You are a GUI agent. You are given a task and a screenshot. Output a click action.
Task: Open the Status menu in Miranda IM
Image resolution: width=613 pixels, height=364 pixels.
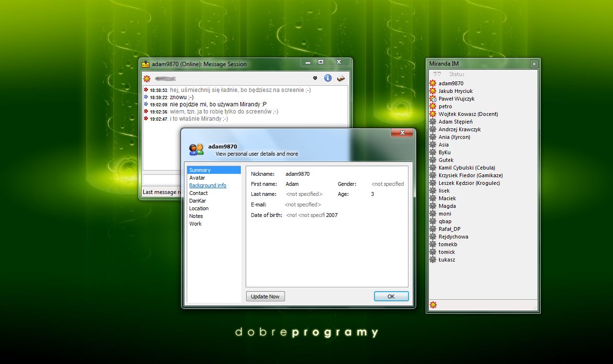tap(457, 74)
